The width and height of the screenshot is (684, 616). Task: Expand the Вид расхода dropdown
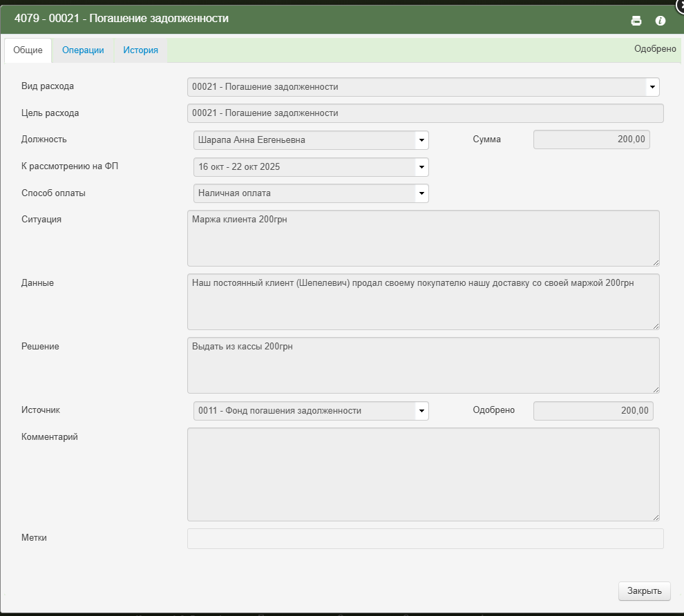pyautogui.click(x=652, y=87)
